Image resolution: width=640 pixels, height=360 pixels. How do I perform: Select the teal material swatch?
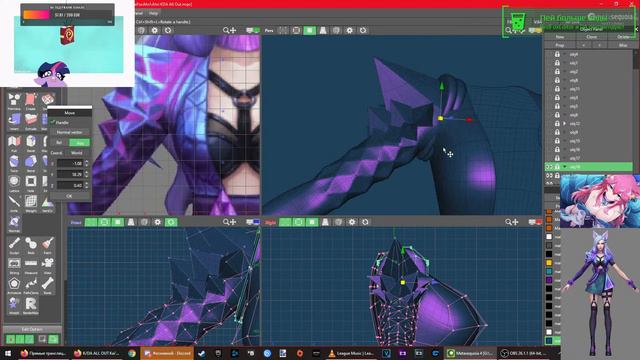[549, 271]
